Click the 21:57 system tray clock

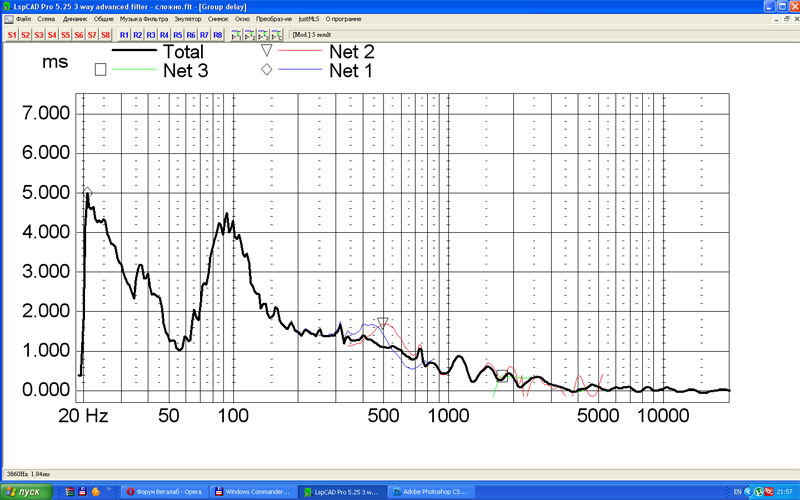(785, 492)
